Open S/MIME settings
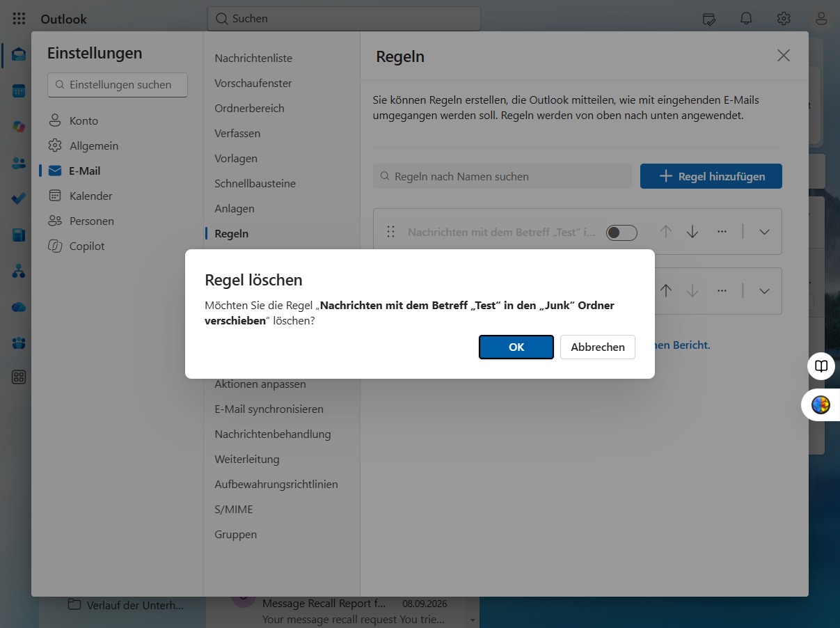Image resolution: width=840 pixels, height=628 pixels. pos(234,510)
